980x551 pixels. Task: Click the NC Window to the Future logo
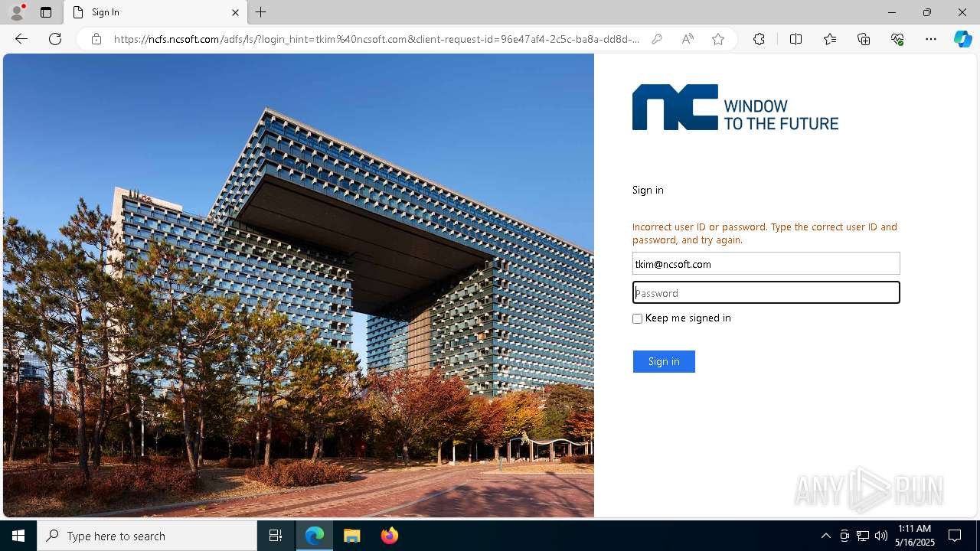pos(735,107)
